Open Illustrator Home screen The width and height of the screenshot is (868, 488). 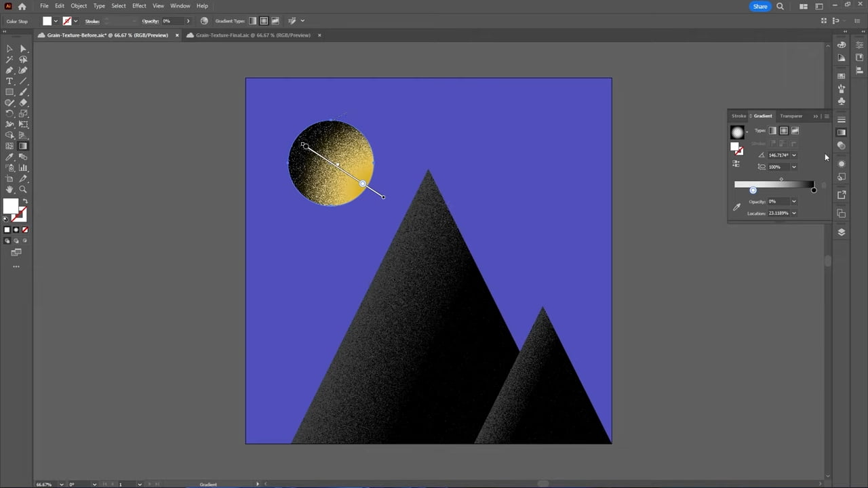(x=22, y=5)
